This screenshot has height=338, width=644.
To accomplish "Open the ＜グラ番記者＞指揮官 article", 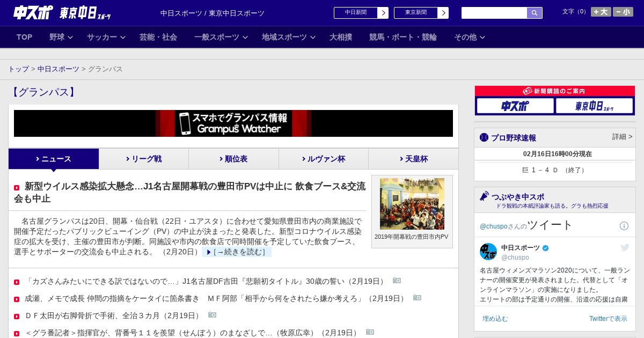I will click(x=192, y=333).
